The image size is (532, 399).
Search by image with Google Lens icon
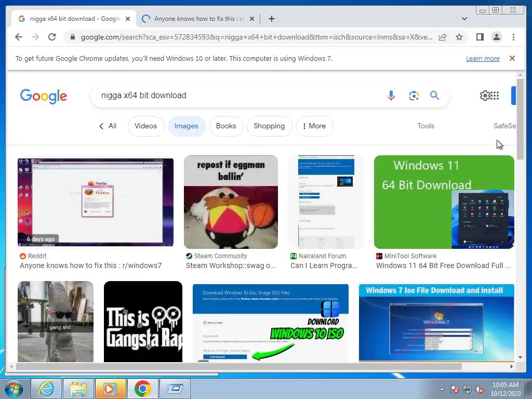[414, 96]
